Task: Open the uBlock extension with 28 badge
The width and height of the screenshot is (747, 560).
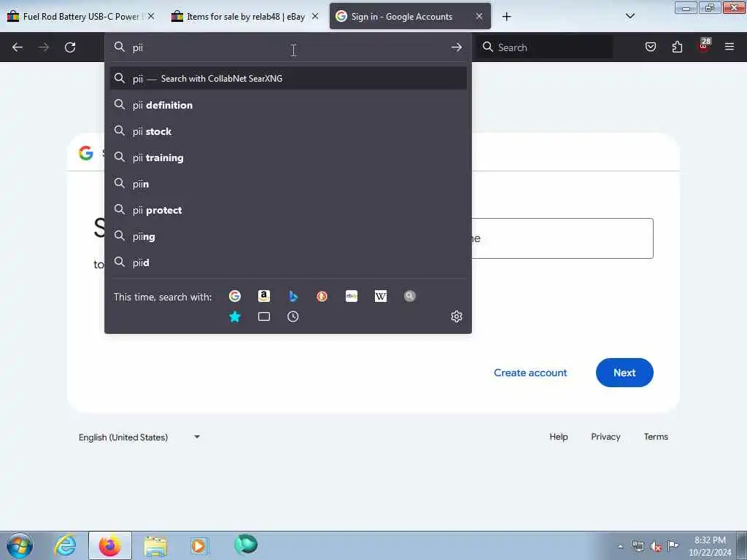Action: (704, 46)
